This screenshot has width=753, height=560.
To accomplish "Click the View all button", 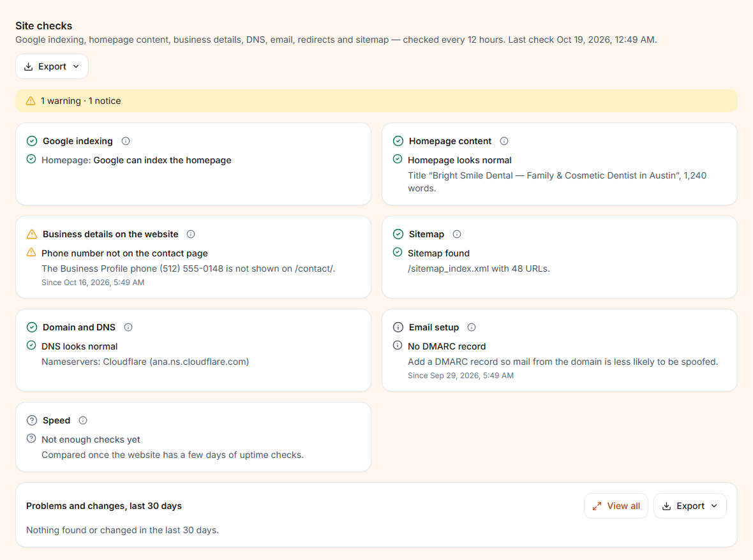I will [x=616, y=506].
